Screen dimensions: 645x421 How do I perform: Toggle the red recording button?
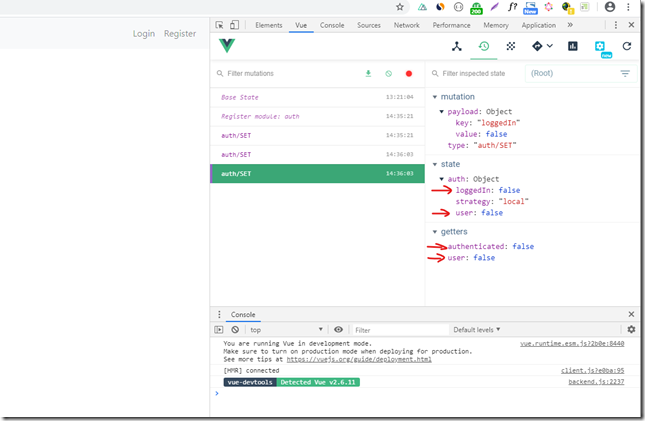408,74
